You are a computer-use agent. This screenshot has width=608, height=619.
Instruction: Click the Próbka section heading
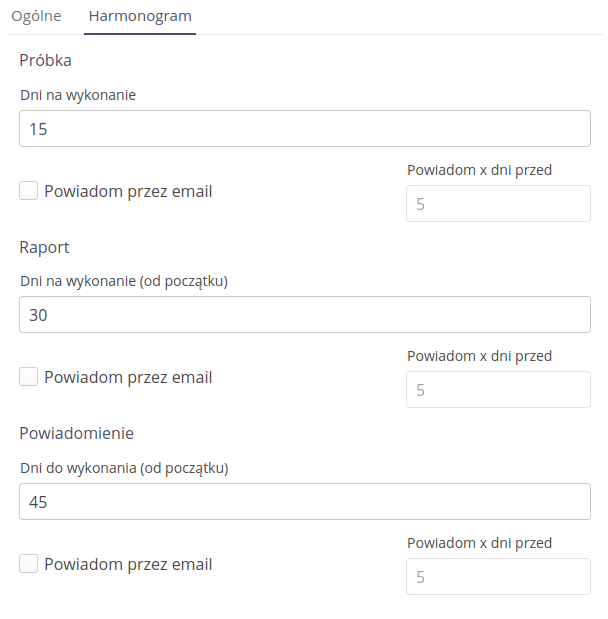45,60
